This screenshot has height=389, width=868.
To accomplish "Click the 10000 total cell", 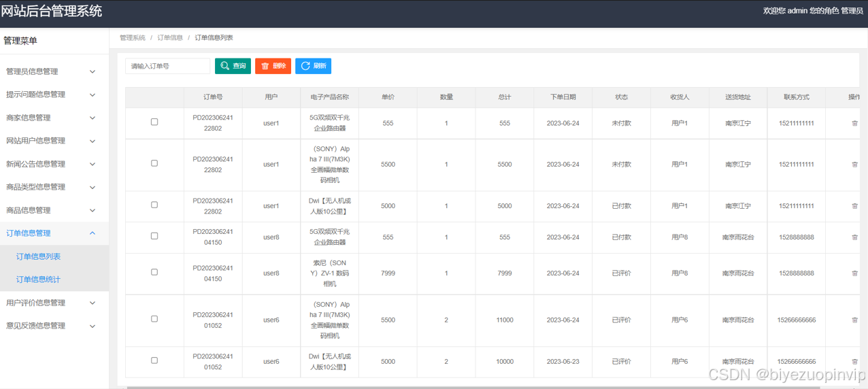I will (505, 362).
